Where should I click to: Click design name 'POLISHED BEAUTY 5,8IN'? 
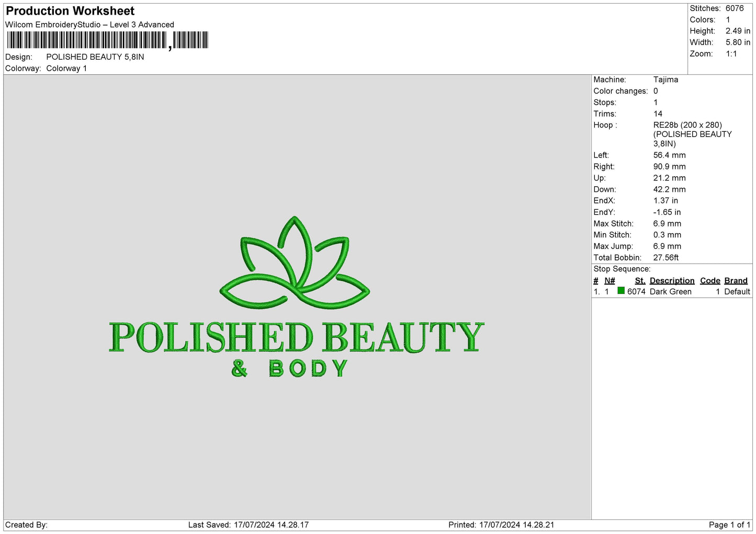point(95,57)
